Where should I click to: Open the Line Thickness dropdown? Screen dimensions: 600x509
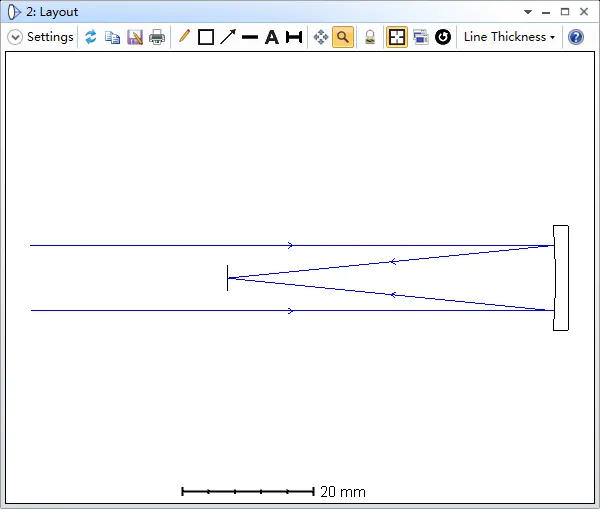click(509, 37)
